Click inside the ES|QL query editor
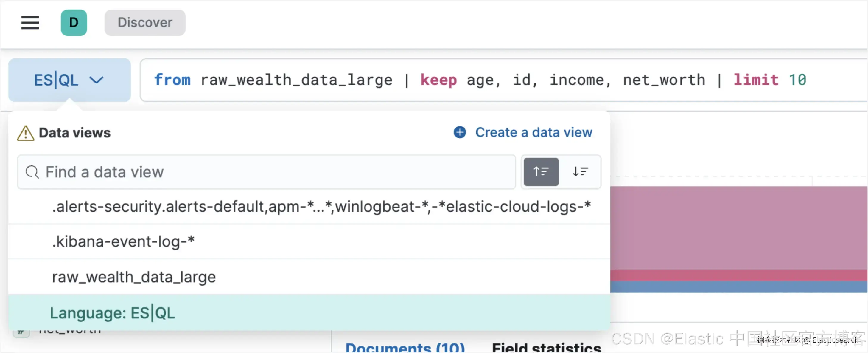 (x=472, y=80)
